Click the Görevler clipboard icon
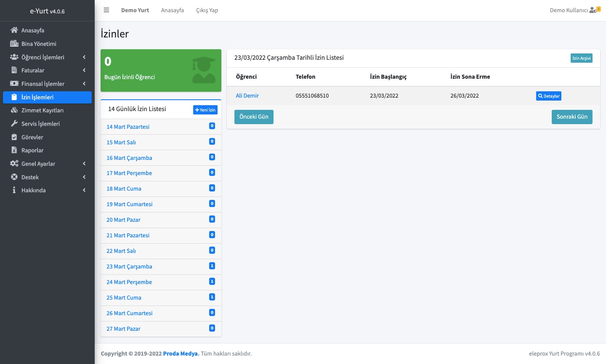This screenshot has height=364, width=606. 14,137
